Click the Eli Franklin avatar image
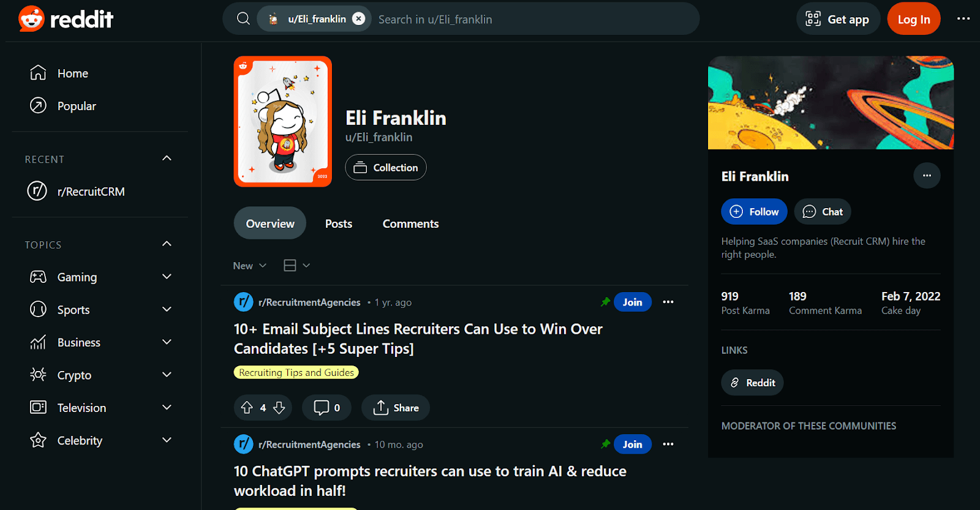The width and height of the screenshot is (980, 510). coord(283,121)
